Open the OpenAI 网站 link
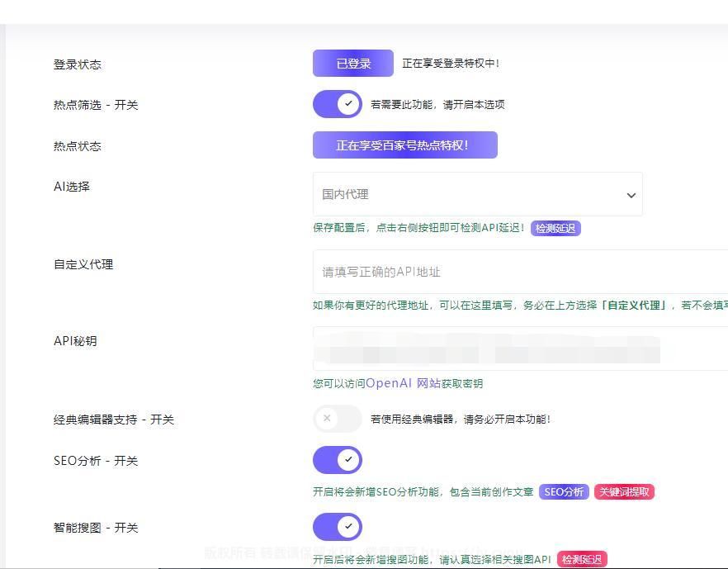This screenshot has width=728, height=569. (x=403, y=383)
